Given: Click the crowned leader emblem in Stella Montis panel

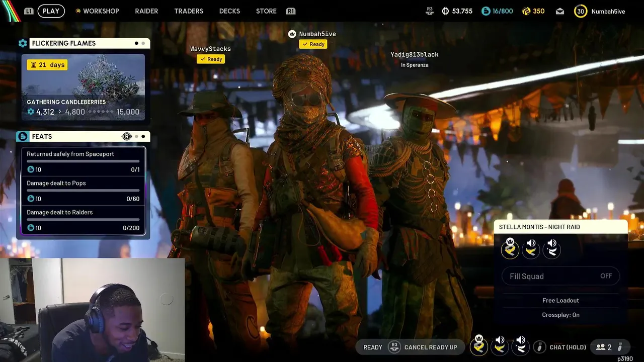Looking at the screenshot, I should pyautogui.click(x=510, y=248).
